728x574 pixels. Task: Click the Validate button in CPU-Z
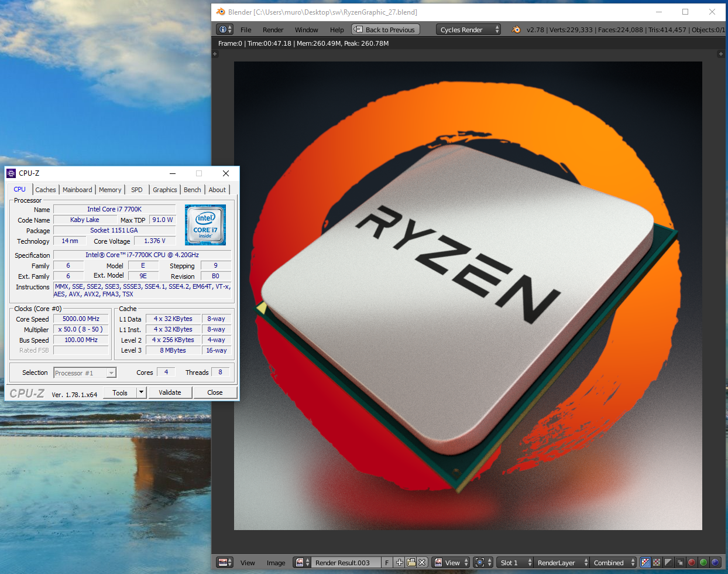170,392
